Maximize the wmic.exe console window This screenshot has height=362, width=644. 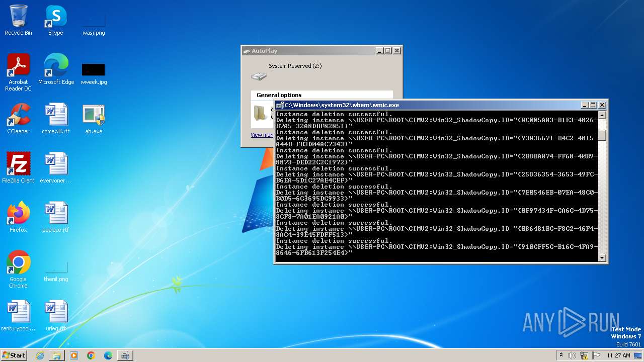(593, 105)
